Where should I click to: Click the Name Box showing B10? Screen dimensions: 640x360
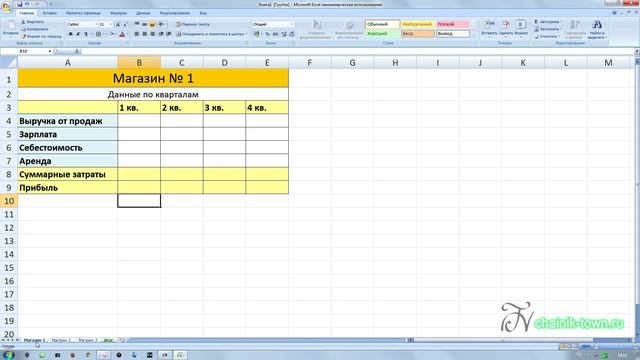[24, 51]
